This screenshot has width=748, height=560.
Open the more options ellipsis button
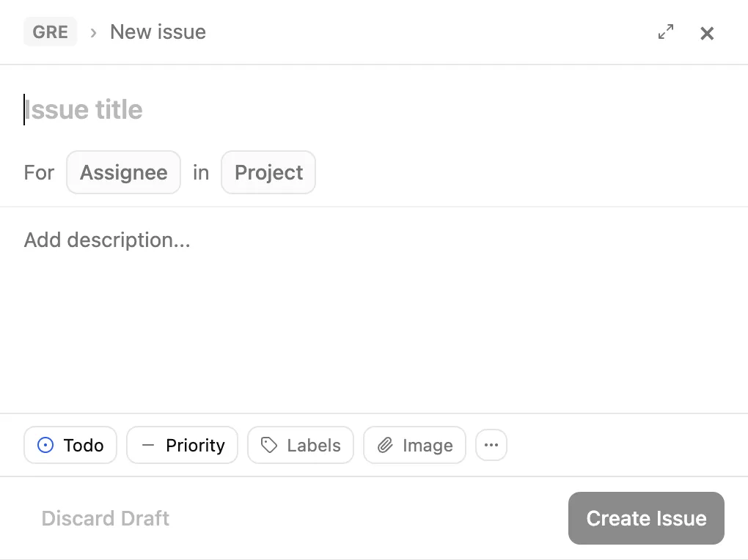coord(491,446)
